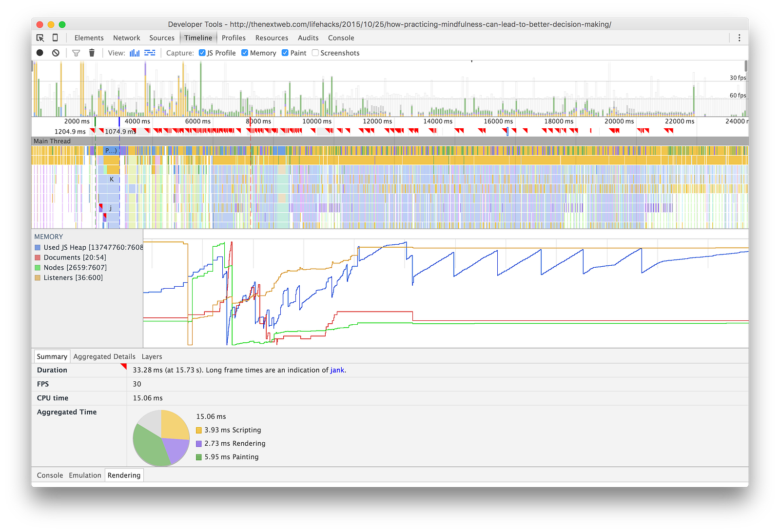Follow the jank link in Duration

tap(337, 370)
